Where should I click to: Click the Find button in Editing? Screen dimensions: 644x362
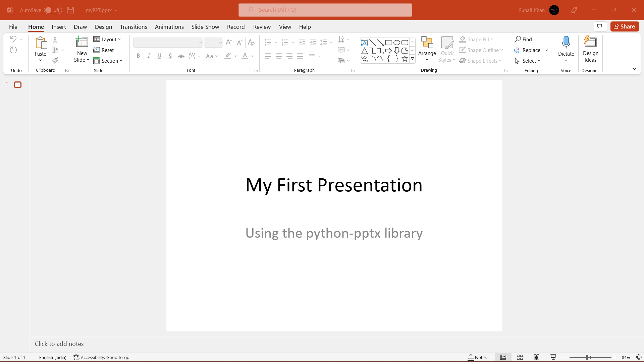click(524, 39)
